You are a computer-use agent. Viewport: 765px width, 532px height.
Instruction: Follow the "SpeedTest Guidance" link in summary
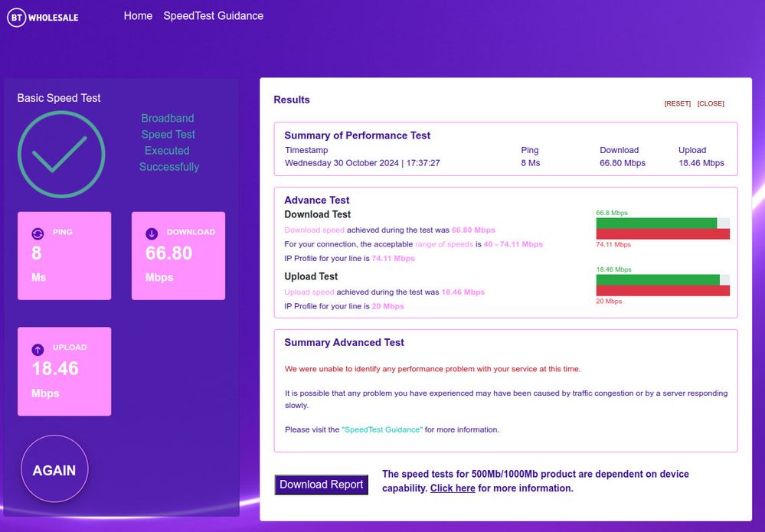(381, 429)
